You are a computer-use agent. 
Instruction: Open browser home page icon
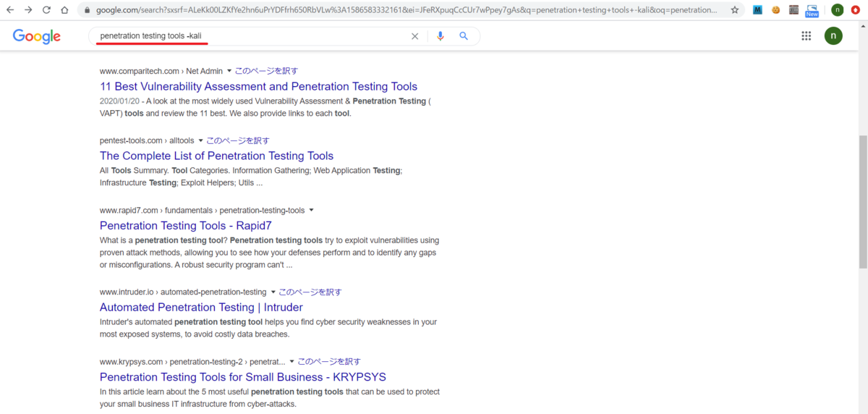(64, 10)
